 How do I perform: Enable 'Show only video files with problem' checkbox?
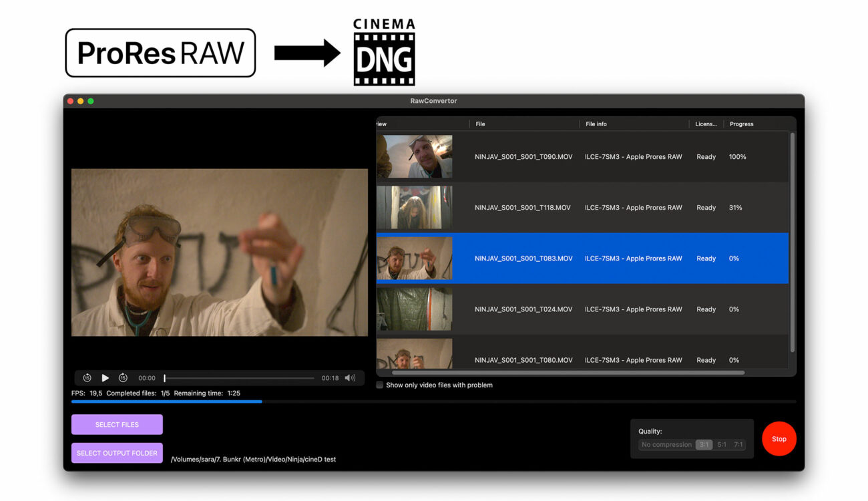[x=379, y=385]
